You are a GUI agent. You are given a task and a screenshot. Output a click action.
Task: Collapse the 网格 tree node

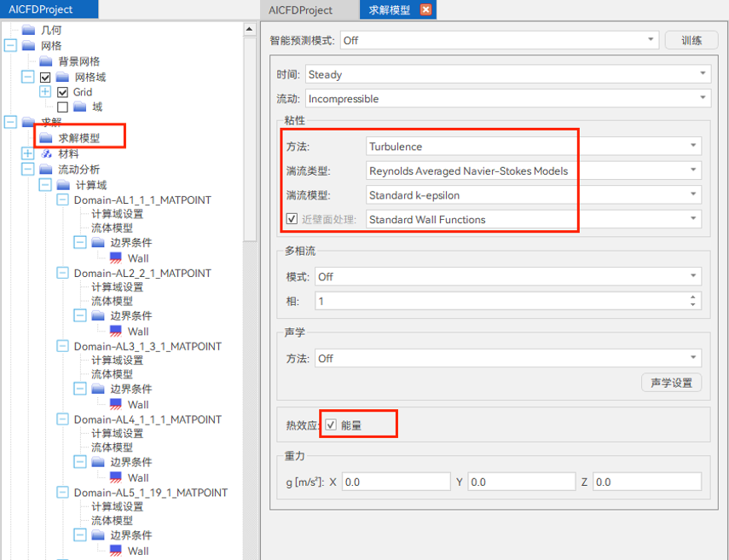tap(10, 45)
